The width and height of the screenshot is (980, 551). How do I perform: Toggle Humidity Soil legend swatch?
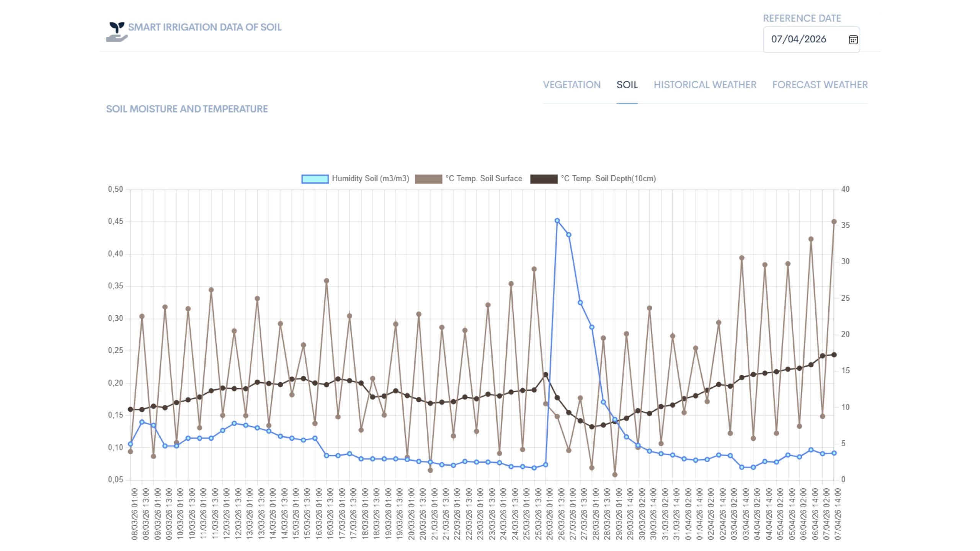click(315, 179)
